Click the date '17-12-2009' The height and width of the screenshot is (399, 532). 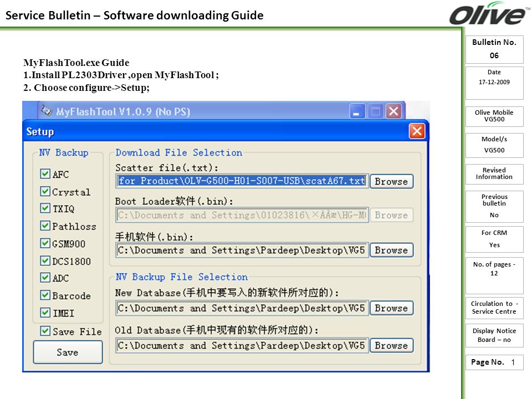(x=494, y=82)
